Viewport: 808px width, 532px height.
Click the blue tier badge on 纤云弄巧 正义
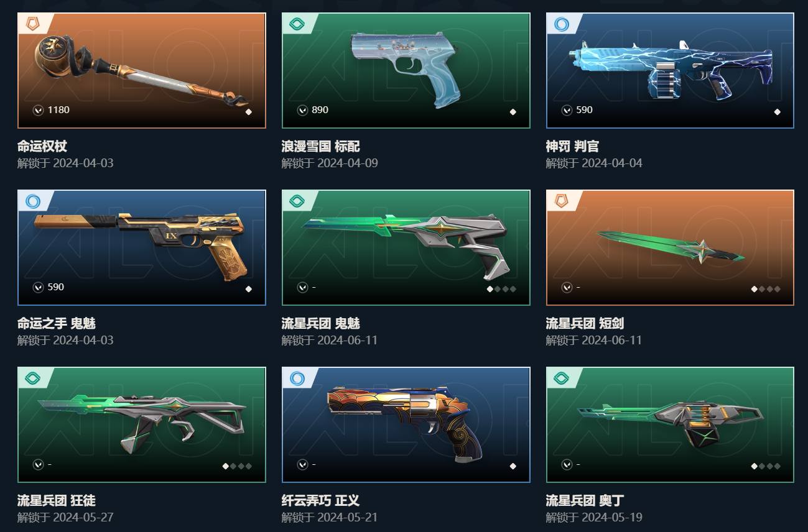point(297,378)
